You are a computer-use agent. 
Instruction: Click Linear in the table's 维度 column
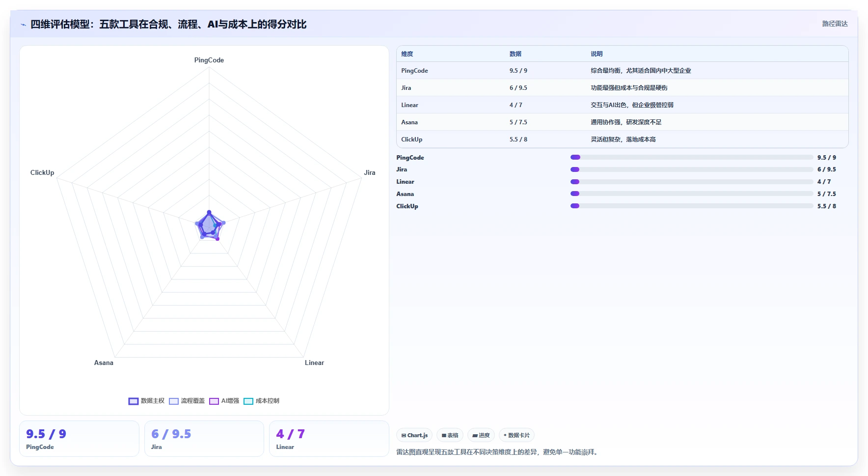point(409,105)
